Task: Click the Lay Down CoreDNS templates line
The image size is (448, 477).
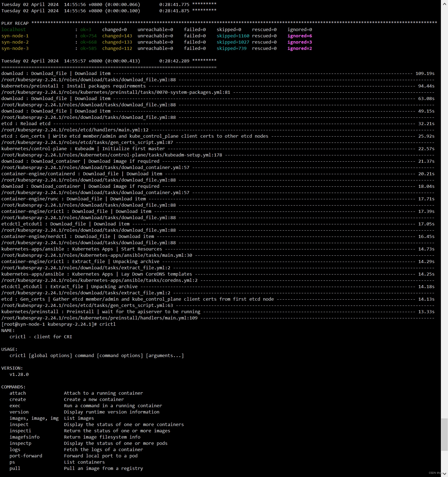Action: pyautogui.click(x=218, y=274)
